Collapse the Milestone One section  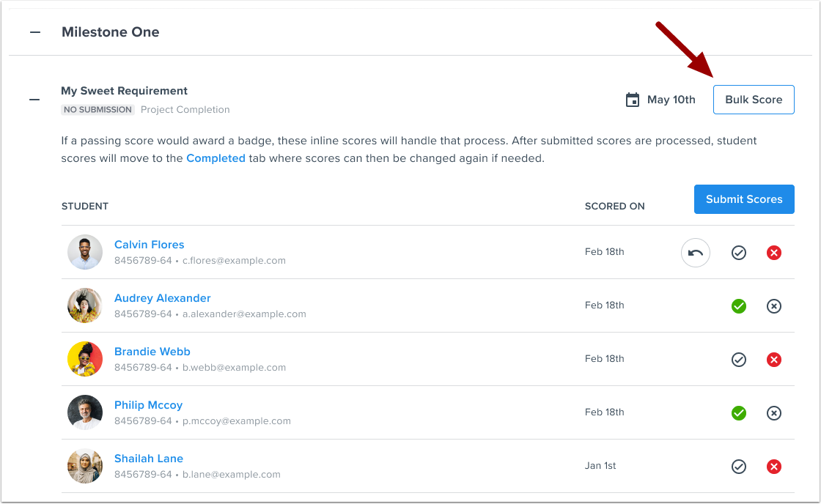[x=34, y=32]
